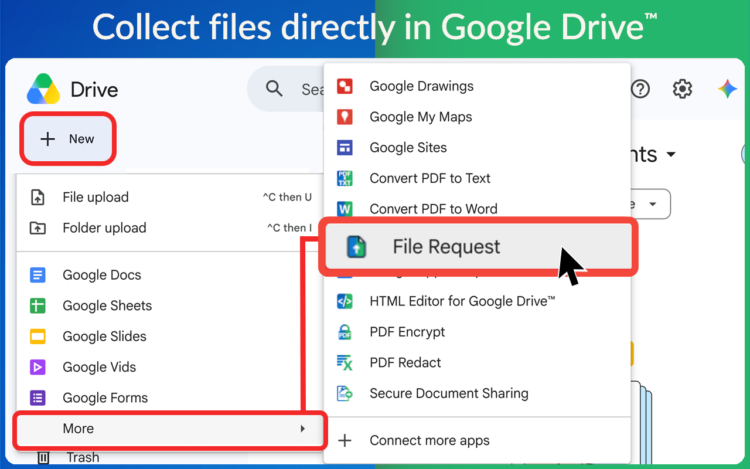Click the Google Docs icon

point(38,275)
